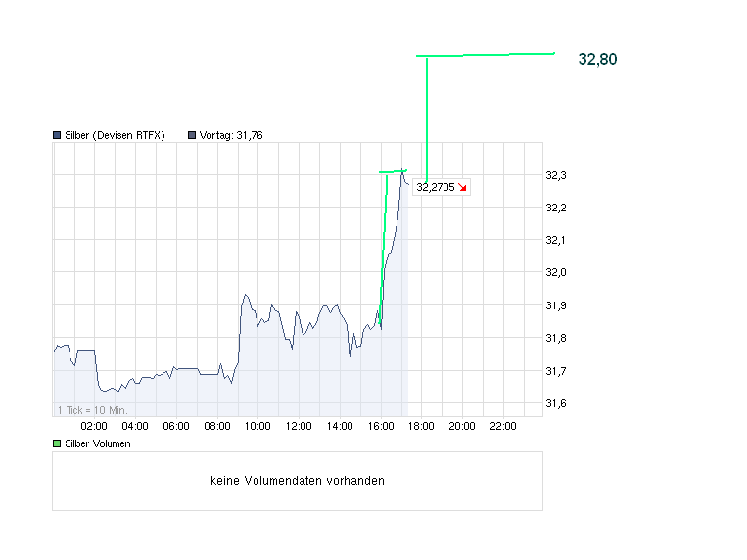Click the 31,7 y-axis label
The image size is (747, 560).
(556, 371)
